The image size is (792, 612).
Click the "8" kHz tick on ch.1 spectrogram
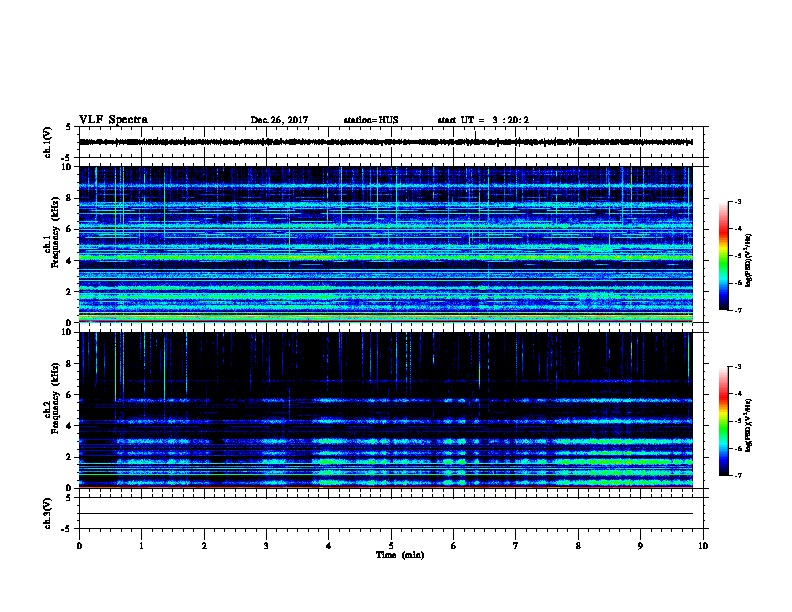coord(69,198)
